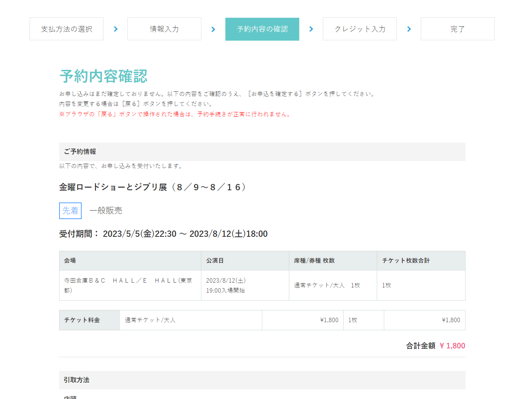Screen dimensions: 532x399
Task: Click the 席種/券種 枚数 column header
Action: 333,261
